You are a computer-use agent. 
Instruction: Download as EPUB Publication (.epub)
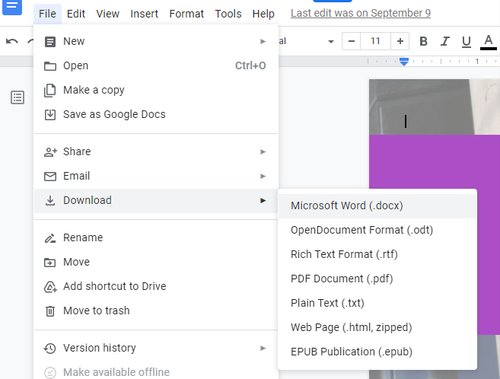(377, 352)
